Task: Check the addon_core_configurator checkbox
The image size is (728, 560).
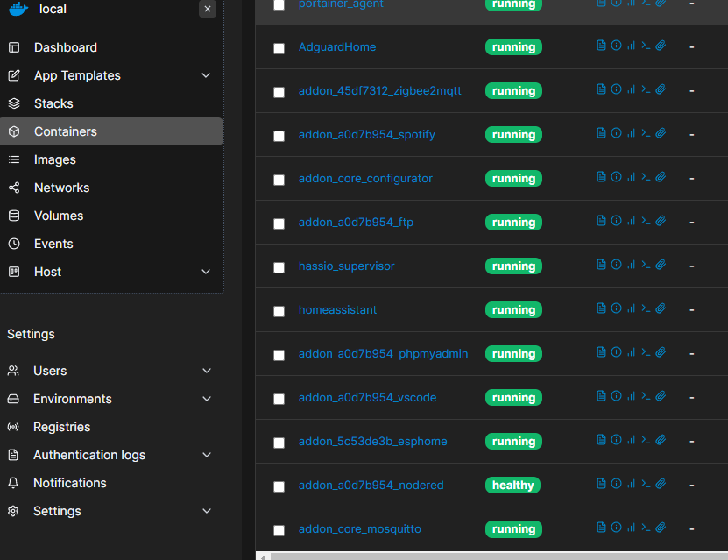Action: point(279,180)
